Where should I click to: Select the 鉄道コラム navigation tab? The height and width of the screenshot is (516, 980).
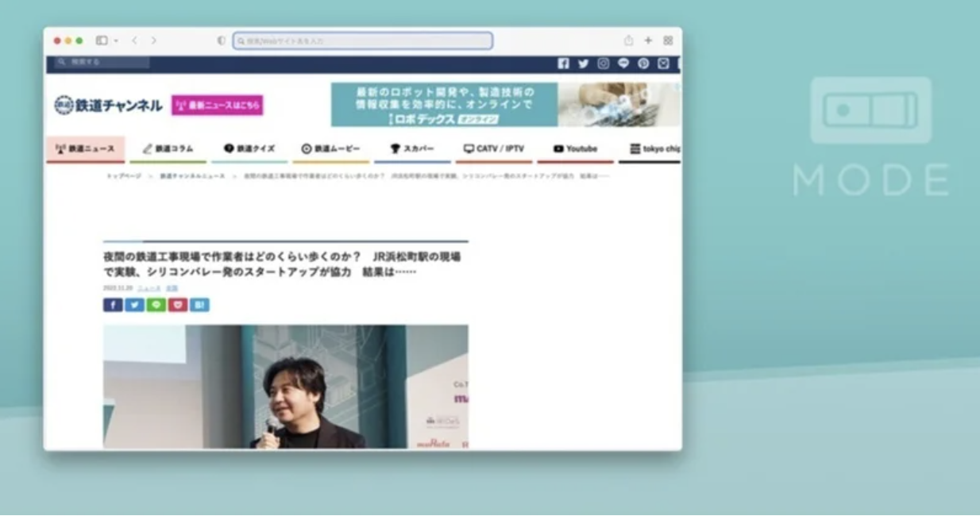pos(168,148)
